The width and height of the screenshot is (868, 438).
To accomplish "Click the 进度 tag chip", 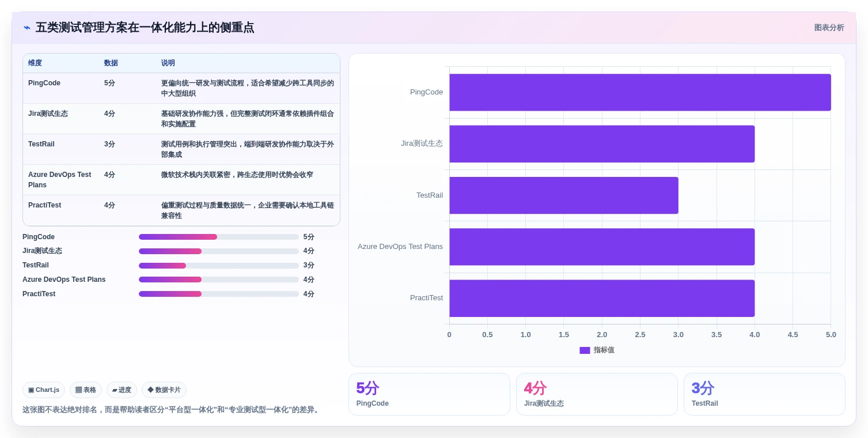I will (x=122, y=390).
